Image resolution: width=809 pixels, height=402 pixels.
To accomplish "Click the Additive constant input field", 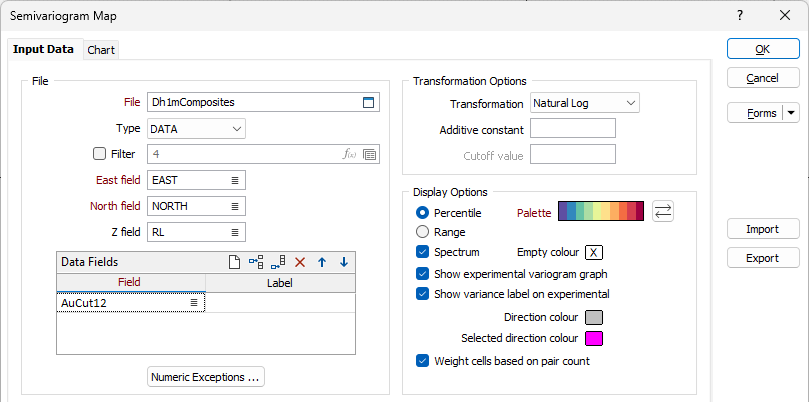I will pos(572,128).
